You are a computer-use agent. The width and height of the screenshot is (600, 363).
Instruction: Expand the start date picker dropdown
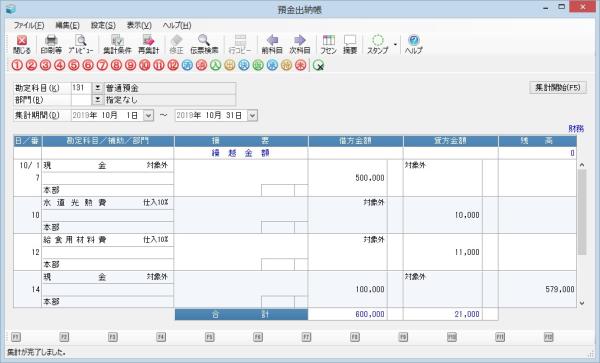(x=148, y=116)
